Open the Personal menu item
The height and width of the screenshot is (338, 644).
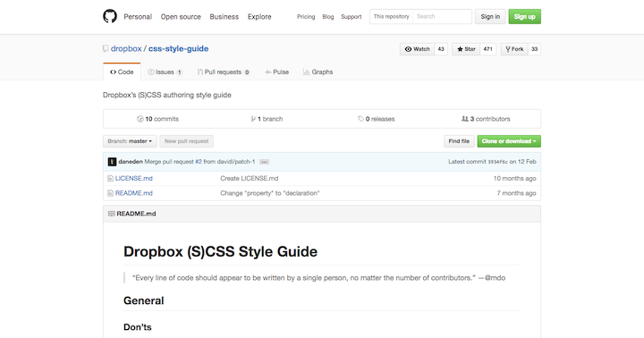(x=138, y=17)
